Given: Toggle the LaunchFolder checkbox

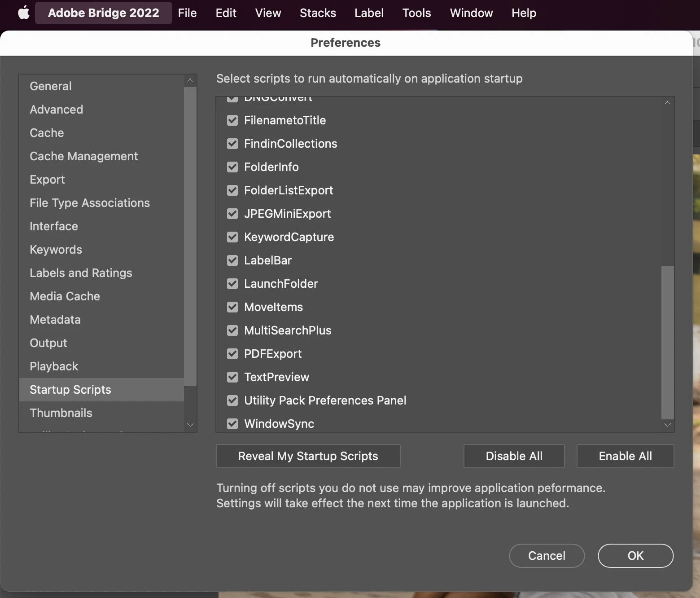Looking at the screenshot, I should (232, 284).
